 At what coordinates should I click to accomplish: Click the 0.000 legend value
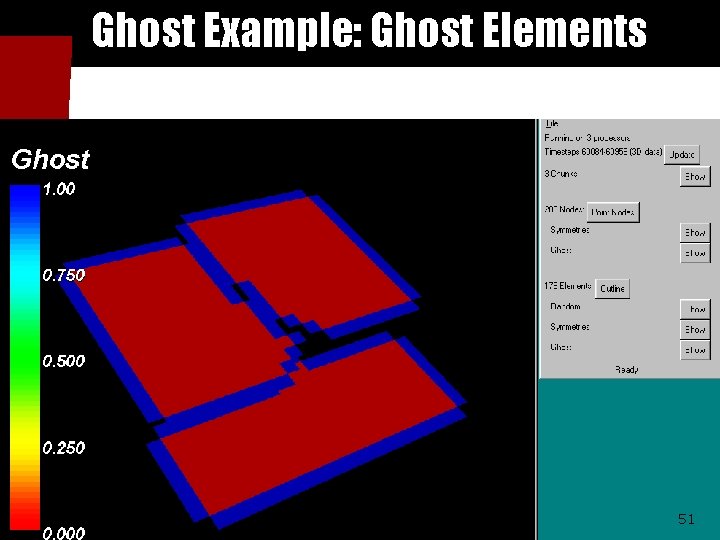[x=63, y=533]
